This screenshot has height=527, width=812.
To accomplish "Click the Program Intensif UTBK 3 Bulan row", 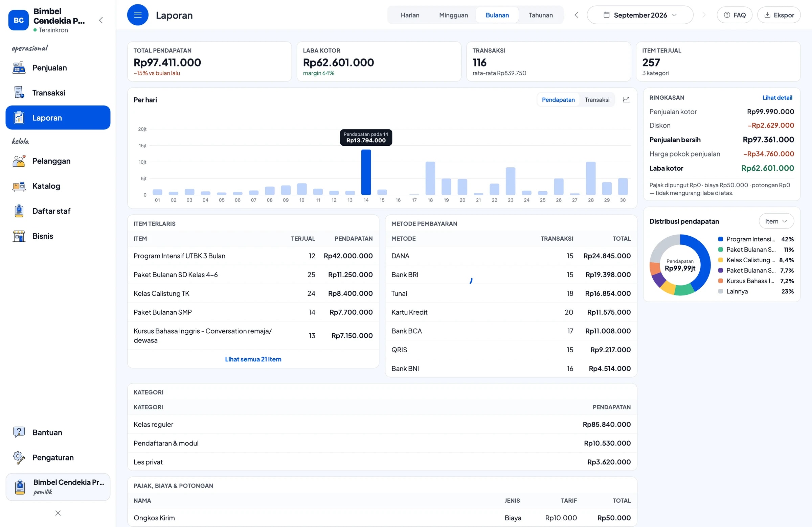I will [253, 256].
